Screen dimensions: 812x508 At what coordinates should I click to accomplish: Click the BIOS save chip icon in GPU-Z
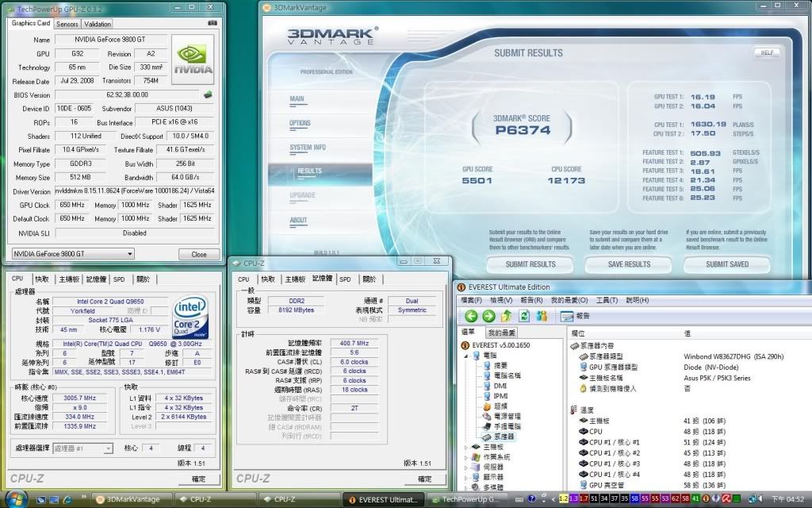point(208,94)
